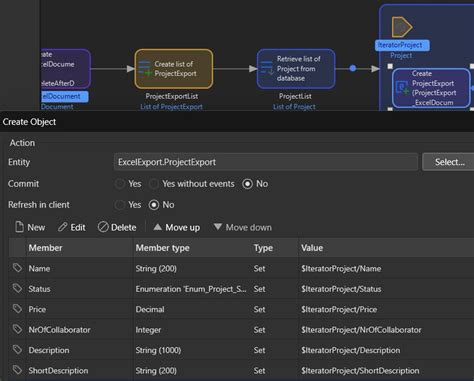Select the Create ProjectExport activity in the loop
This screenshot has height=381, width=474.
click(x=431, y=88)
